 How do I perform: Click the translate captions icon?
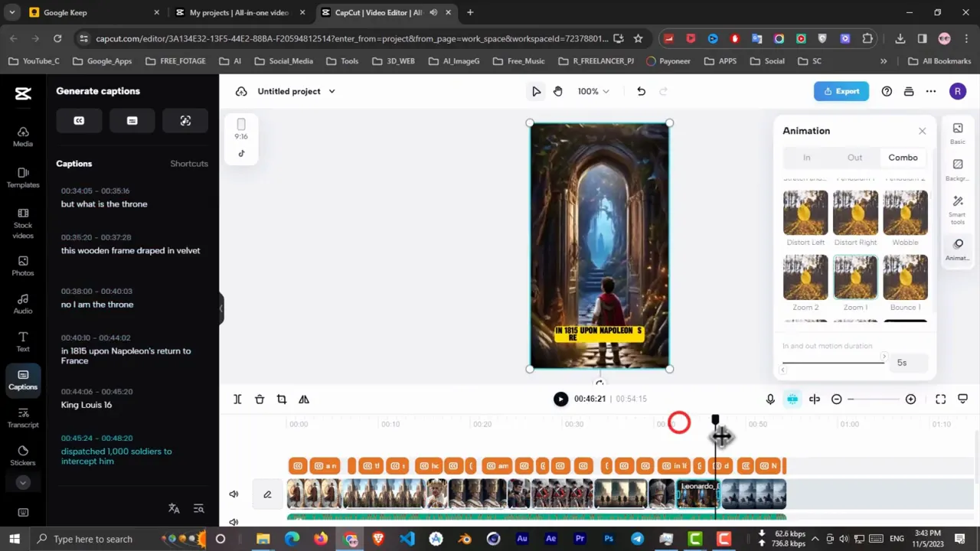[174, 509]
